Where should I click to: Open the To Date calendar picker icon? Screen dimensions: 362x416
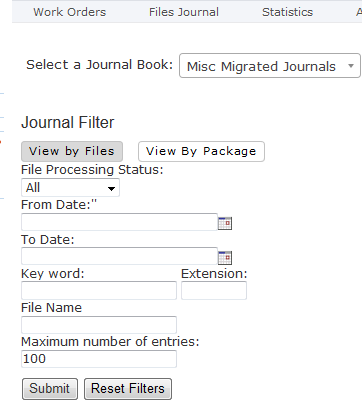coord(225,258)
